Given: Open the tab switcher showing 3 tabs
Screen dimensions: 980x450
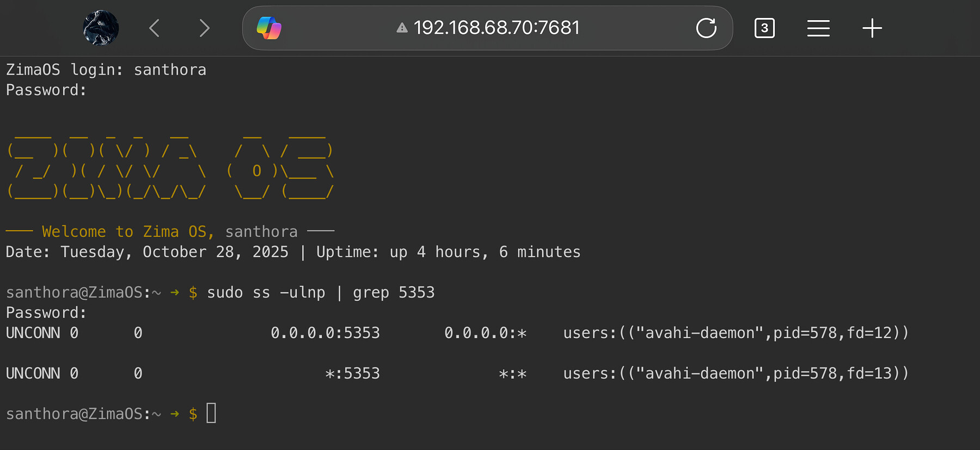Looking at the screenshot, I should 764,28.
